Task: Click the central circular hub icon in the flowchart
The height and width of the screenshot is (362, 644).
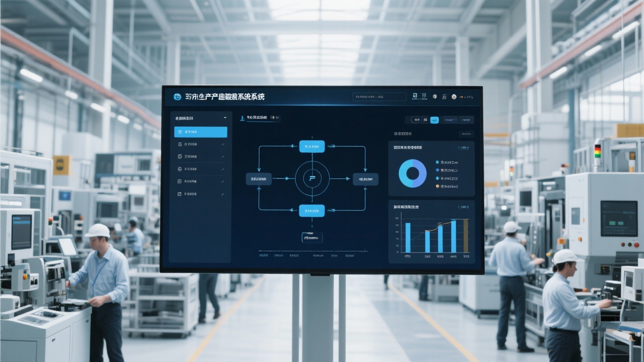Action: point(312,178)
